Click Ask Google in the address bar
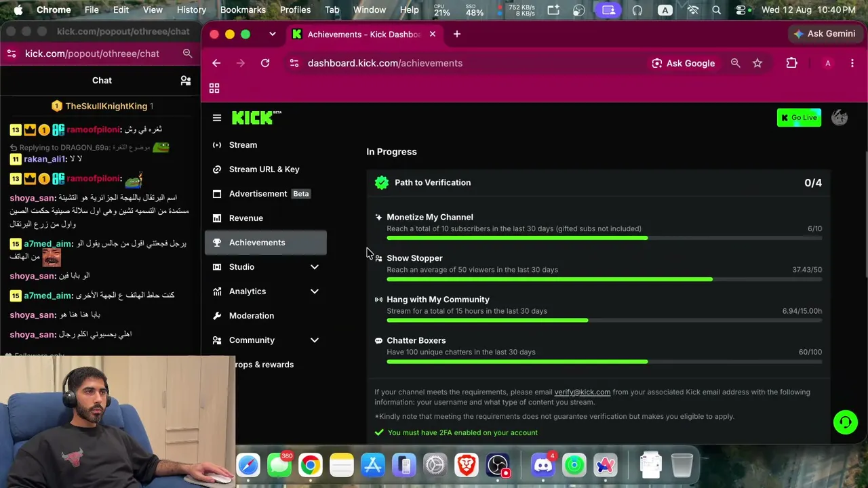 [x=684, y=63]
